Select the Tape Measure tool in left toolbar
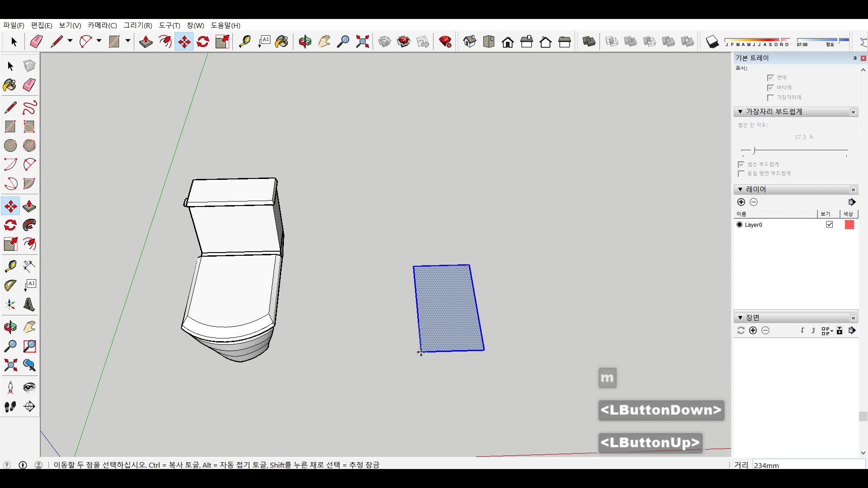The width and height of the screenshot is (868, 488). pos(10,266)
